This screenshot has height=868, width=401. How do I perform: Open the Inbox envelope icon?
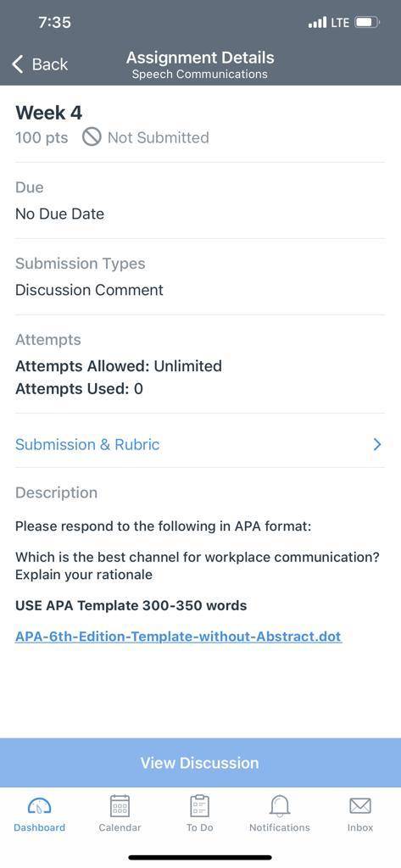point(360,805)
